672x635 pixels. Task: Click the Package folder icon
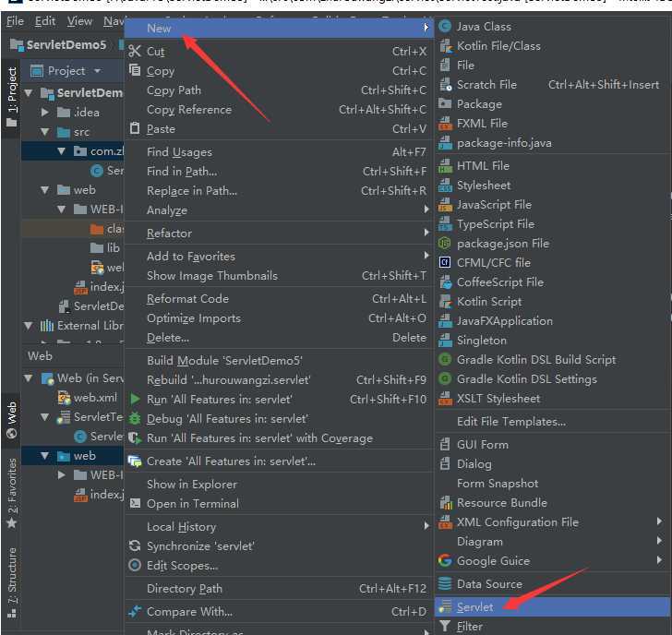445,103
